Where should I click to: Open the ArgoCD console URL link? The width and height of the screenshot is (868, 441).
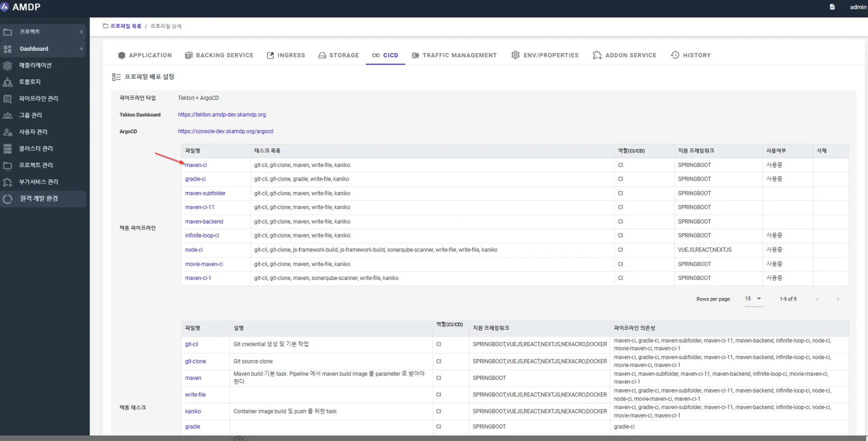tap(226, 131)
